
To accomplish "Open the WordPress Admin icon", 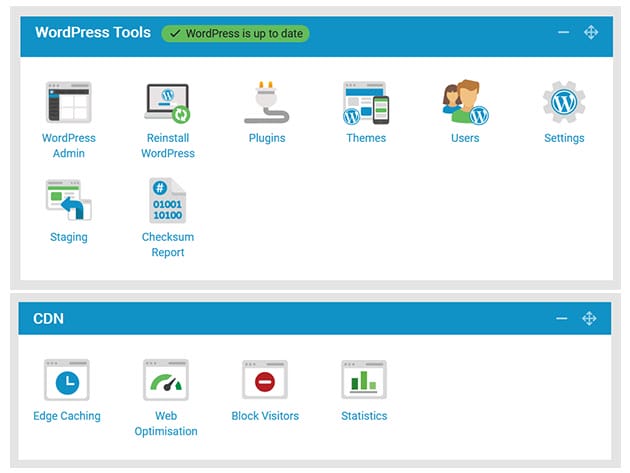I will coord(68,103).
